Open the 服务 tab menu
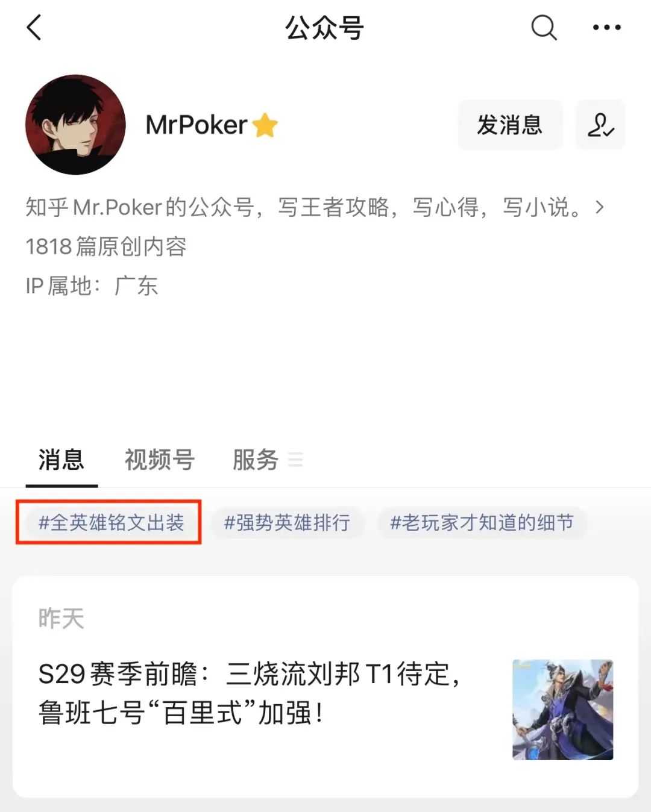Viewport: 651px width, 812px height. coord(256,460)
